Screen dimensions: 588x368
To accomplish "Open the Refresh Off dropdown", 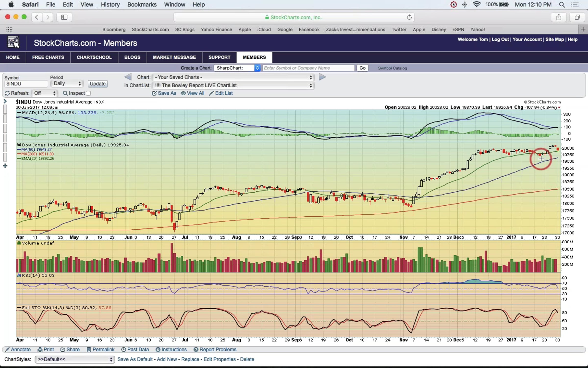I will [44, 93].
